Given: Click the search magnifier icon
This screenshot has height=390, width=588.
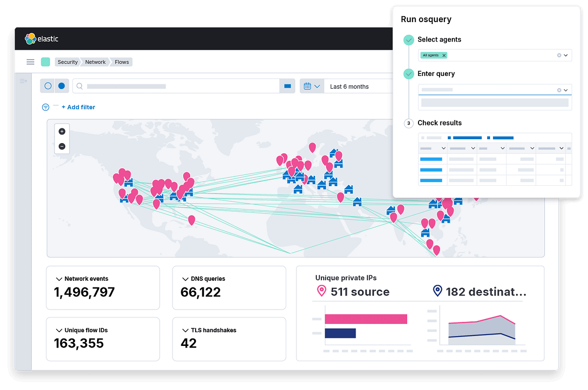Looking at the screenshot, I should (79, 86).
